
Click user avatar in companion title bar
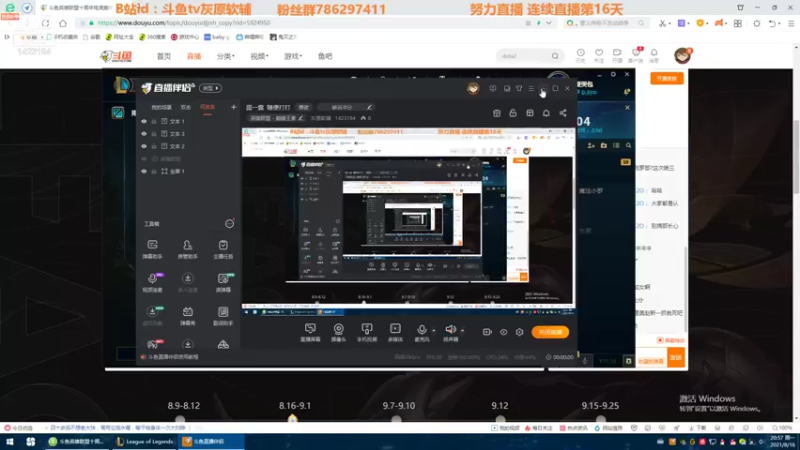pos(473,88)
